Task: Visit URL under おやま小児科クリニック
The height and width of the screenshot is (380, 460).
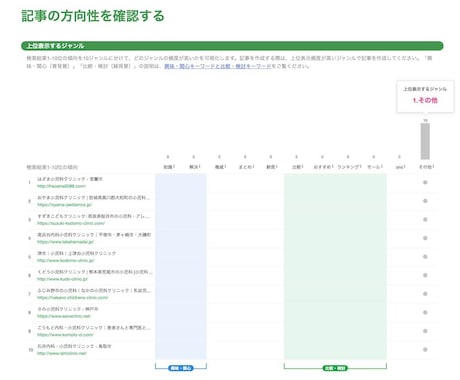Action: coord(64,205)
